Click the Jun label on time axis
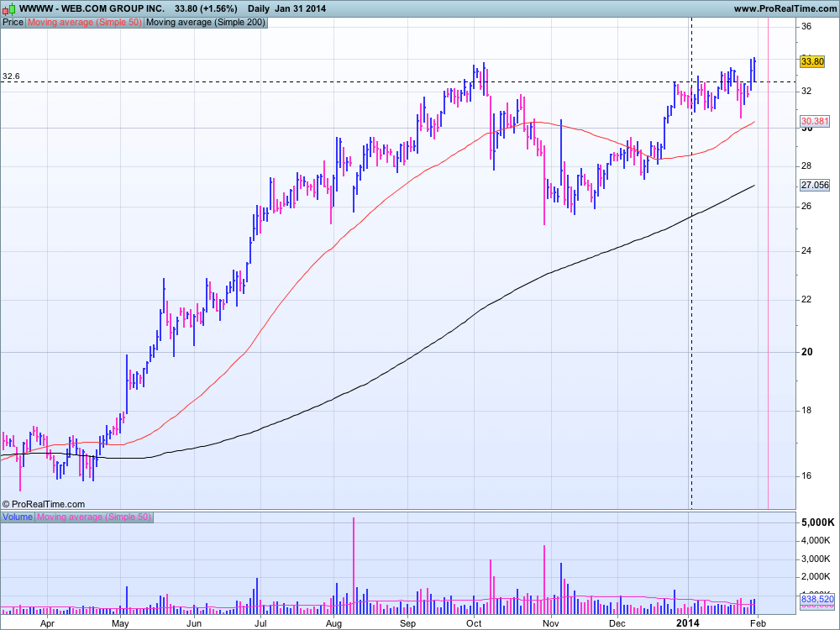 [x=194, y=624]
